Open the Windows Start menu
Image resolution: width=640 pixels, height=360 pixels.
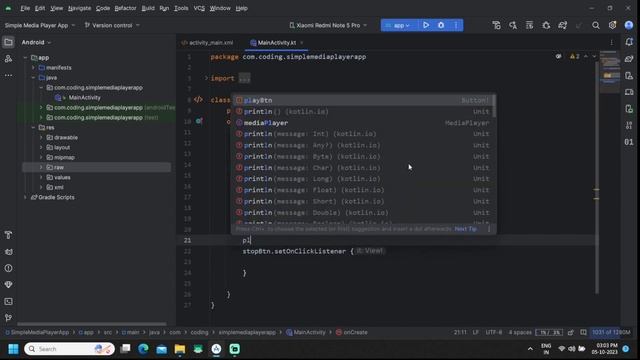(13, 349)
